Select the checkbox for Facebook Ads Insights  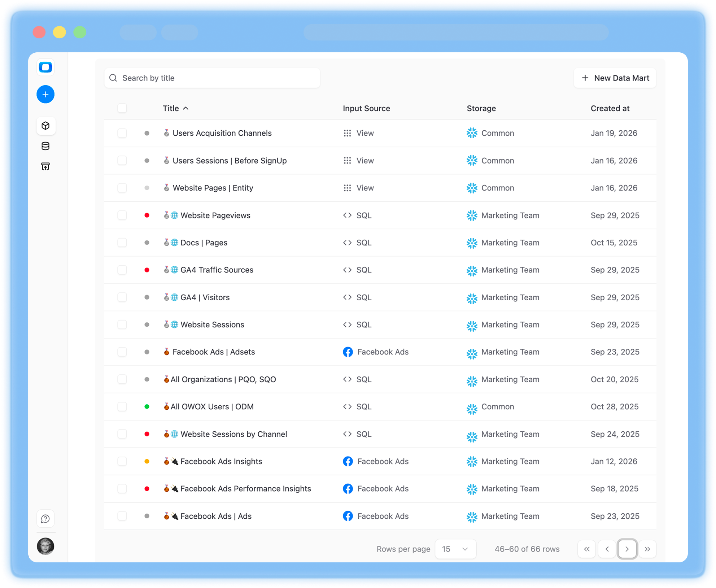tap(122, 461)
